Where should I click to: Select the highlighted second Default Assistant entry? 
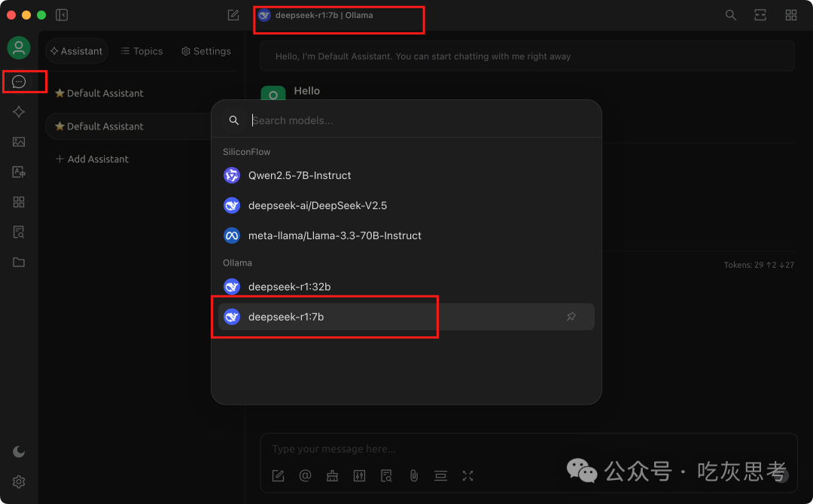coord(129,126)
